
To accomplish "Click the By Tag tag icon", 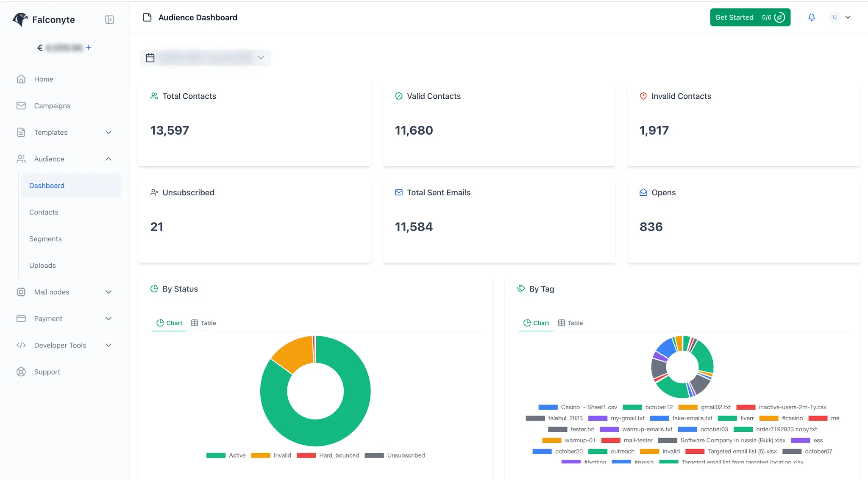I will [x=521, y=289].
